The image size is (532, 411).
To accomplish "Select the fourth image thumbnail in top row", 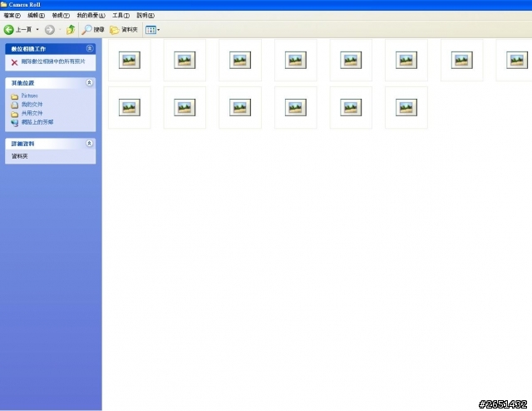I will 296,60.
